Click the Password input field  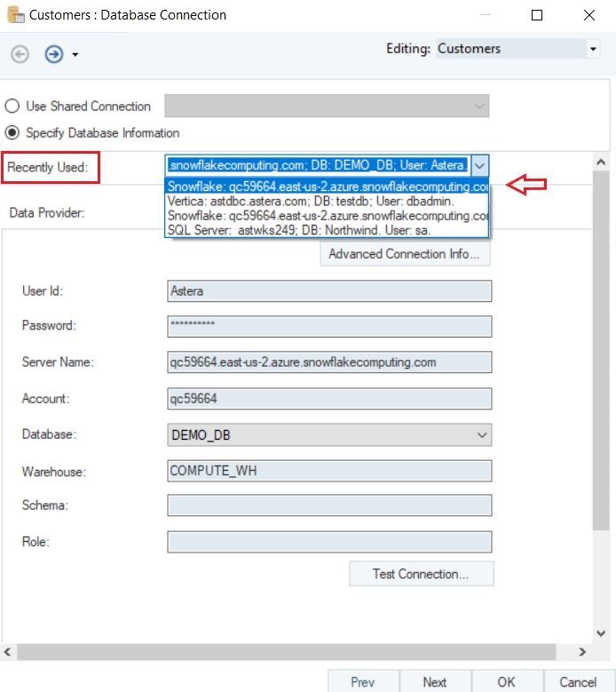pyautogui.click(x=329, y=327)
